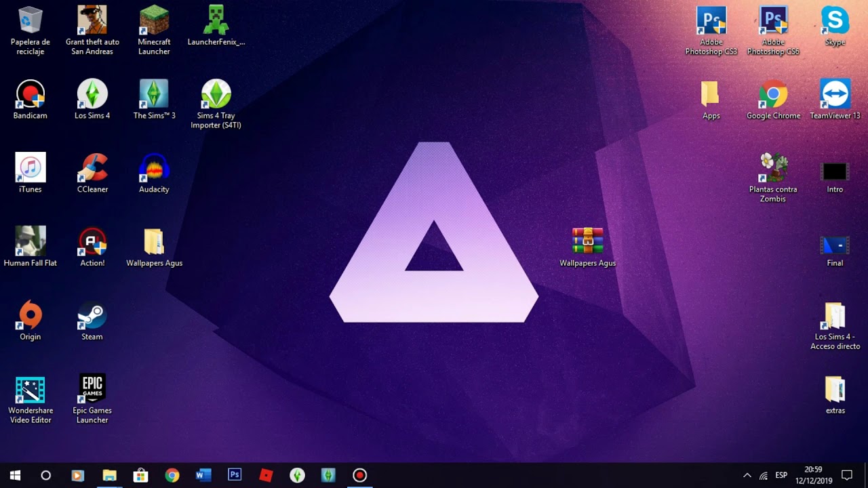
Task: Select Plantas contra Zombis shortcut
Action: [773, 178]
